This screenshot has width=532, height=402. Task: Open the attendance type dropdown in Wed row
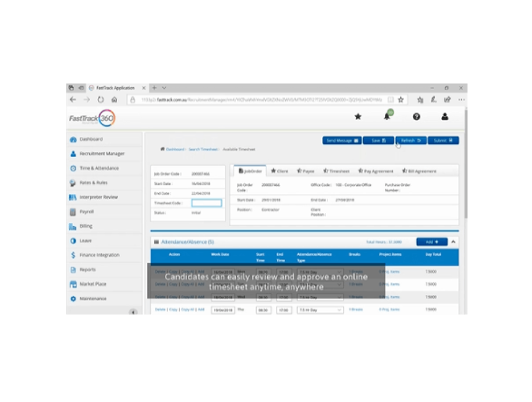tap(320, 297)
